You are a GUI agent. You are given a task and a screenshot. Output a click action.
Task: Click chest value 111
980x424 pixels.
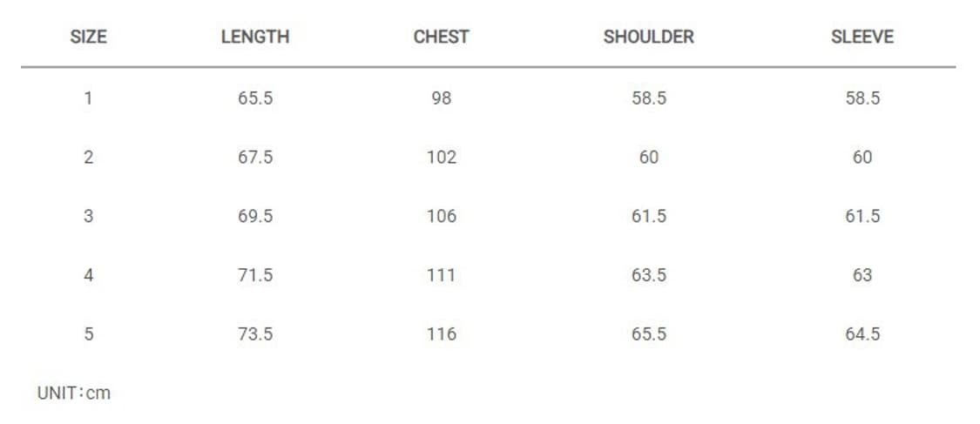pos(441,275)
